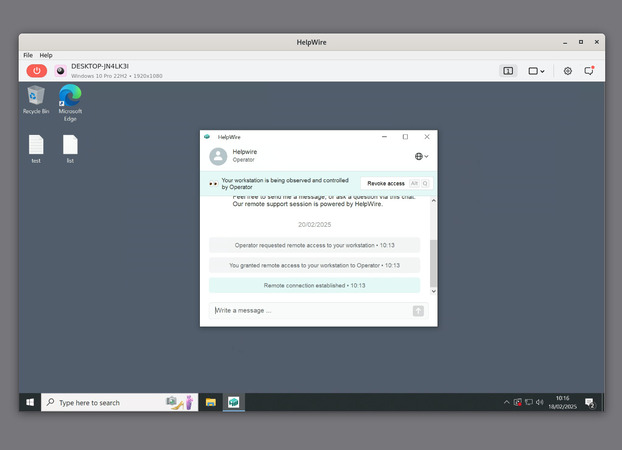622x450 pixels.
Task: Click the chat vertical scrollbar thumb
Action: click(x=434, y=263)
